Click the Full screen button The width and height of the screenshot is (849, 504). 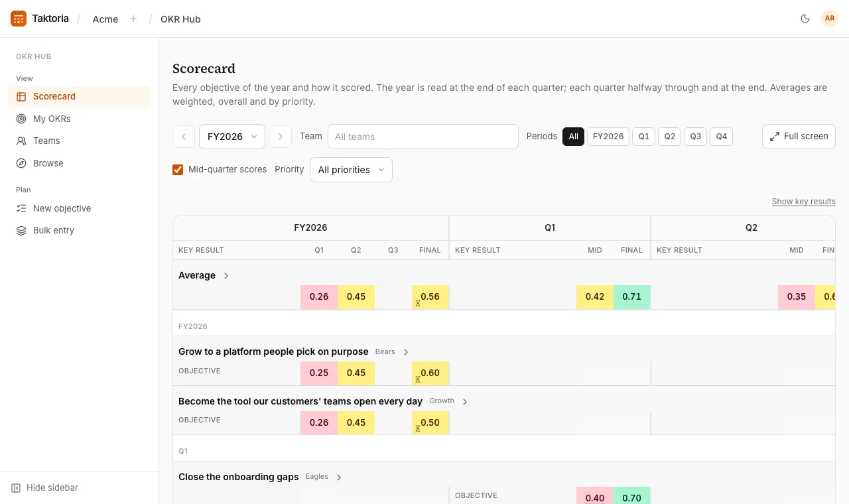pyautogui.click(x=799, y=137)
